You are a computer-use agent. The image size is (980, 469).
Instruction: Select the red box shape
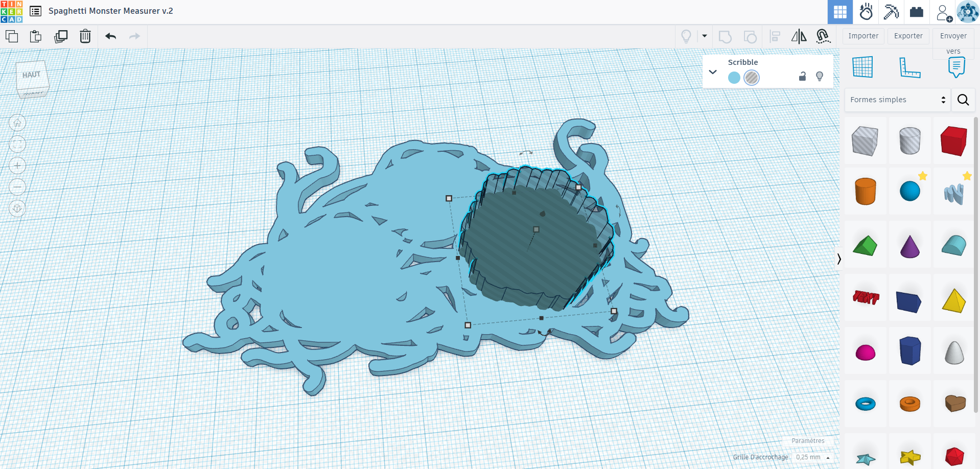[x=953, y=140]
